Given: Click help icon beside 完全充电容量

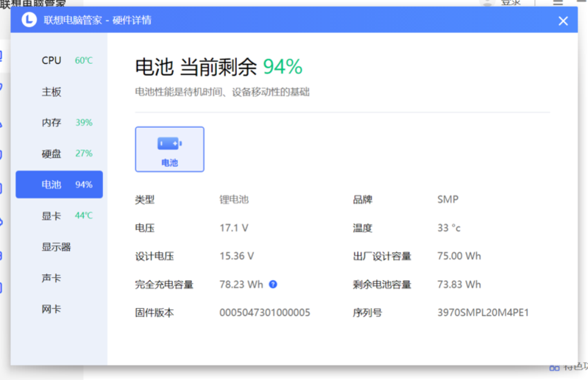Looking at the screenshot, I should tap(273, 284).
